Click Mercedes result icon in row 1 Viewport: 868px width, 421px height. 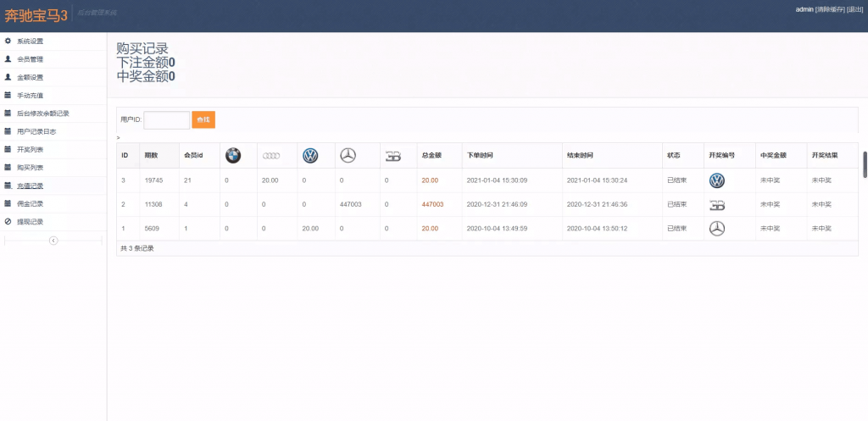click(717, 228)
